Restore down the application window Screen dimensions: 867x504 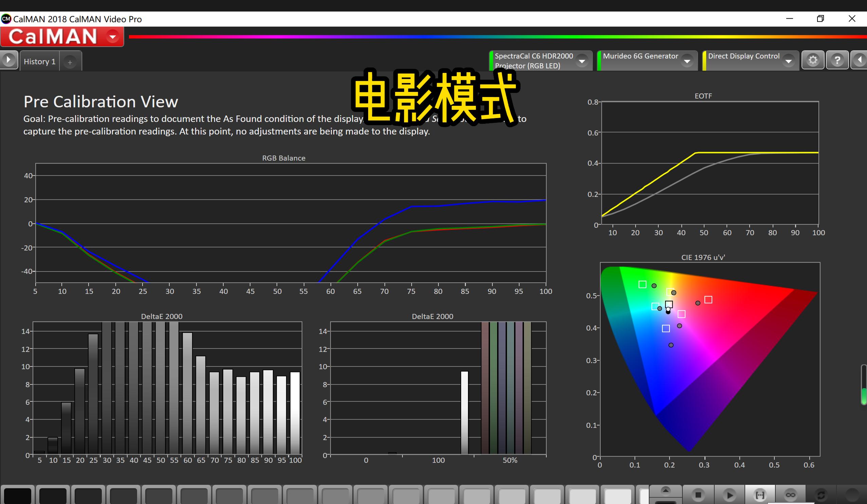coord(821,19)
